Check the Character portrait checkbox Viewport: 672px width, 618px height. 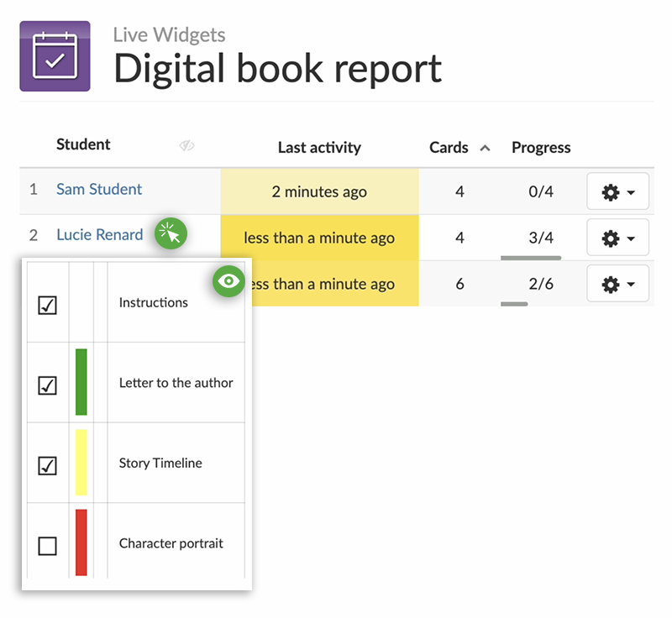coord(47,544)
